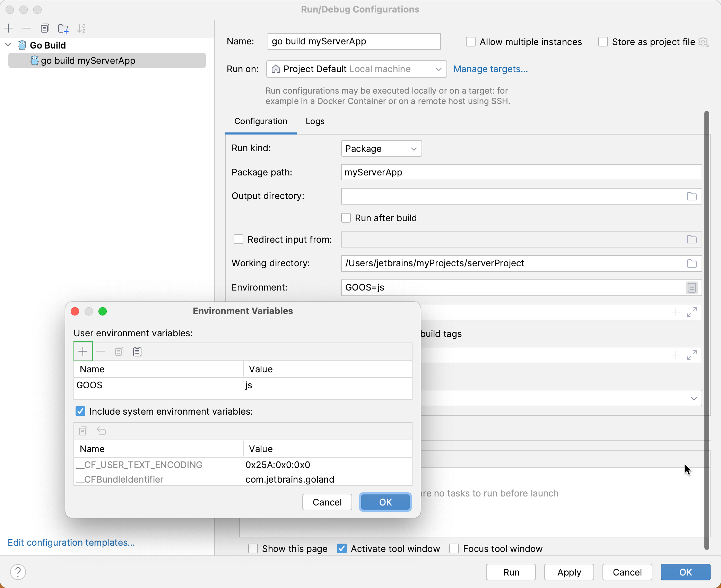Select Run kind Package dropdown
Viewport: 721px width, 588px height.
(x=381, y=148)
